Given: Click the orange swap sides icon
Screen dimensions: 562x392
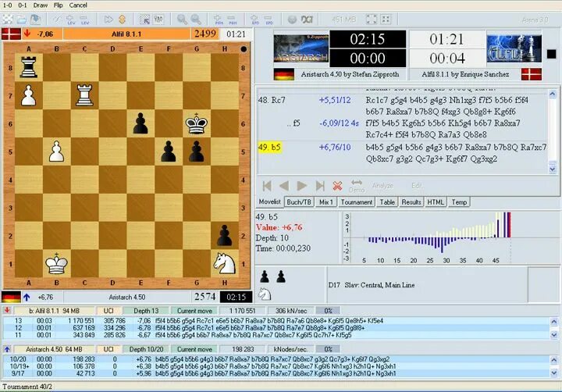Looking at the screenshot, I should (x=123, y=19).
